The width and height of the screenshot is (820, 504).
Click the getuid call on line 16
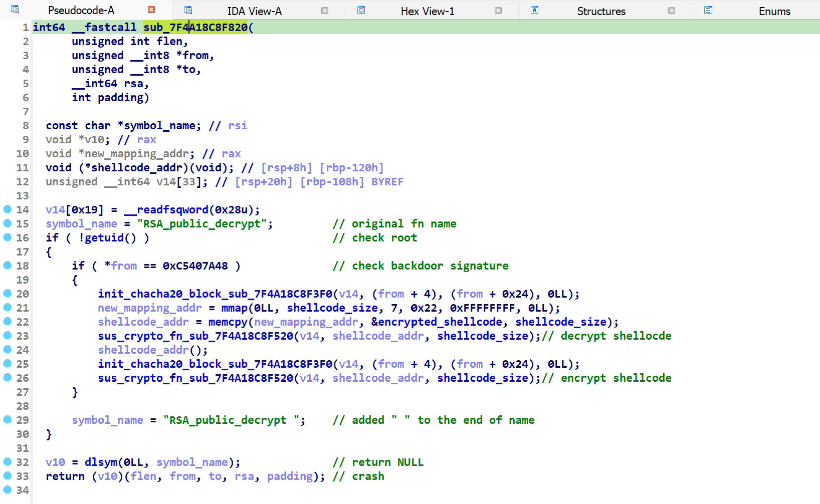coord(104,237)
